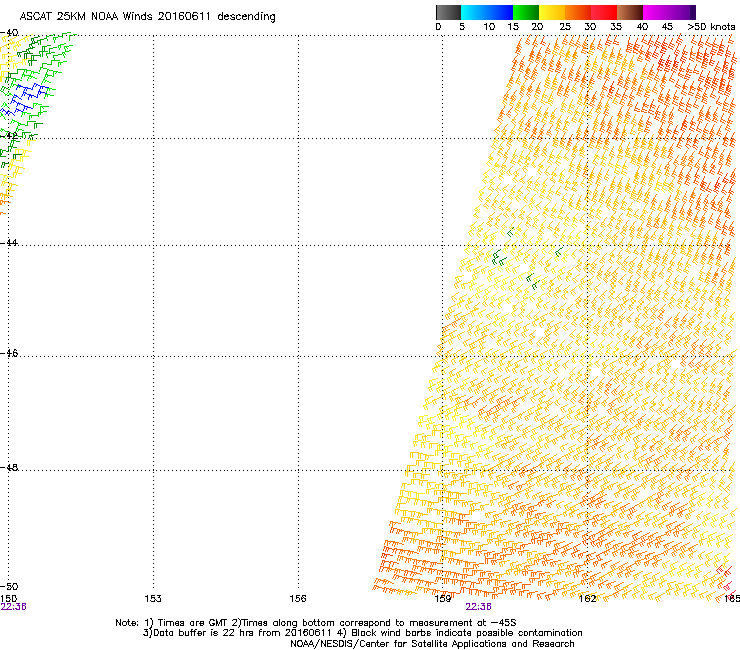This screenshot has height=650, width=740.
Task: Pick the red 30–35 knots legend color
Action: [x=604, y=12]
